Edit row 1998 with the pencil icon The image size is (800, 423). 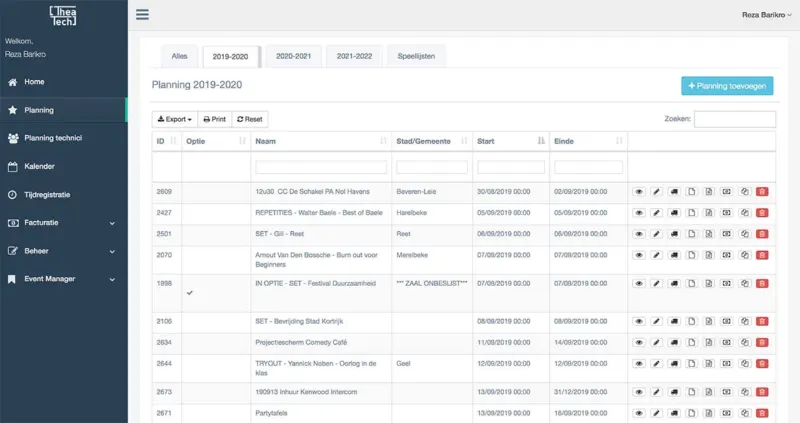657,284
